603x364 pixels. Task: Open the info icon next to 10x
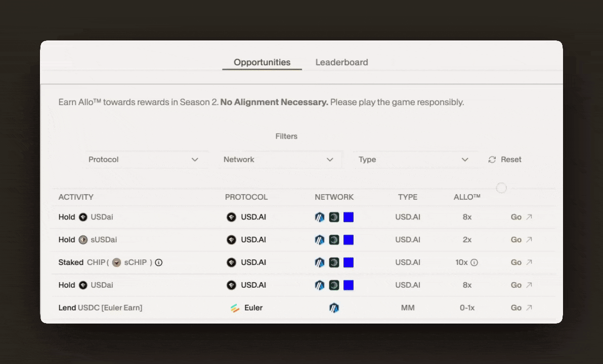(x=475, y=262)
